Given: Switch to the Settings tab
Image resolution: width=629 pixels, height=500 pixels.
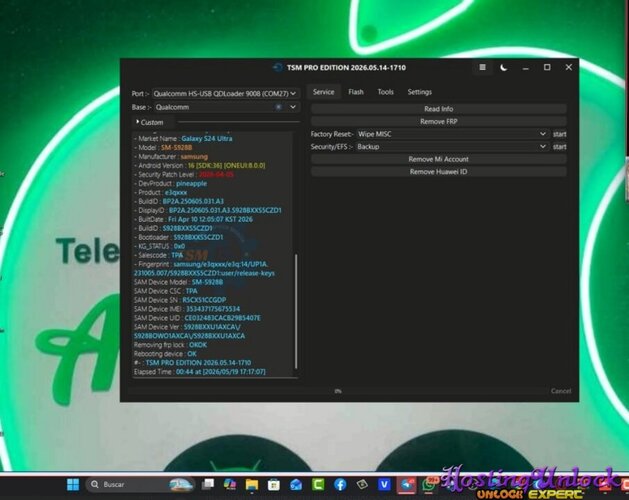Looking at the screenshot, I should pos(420,92).
